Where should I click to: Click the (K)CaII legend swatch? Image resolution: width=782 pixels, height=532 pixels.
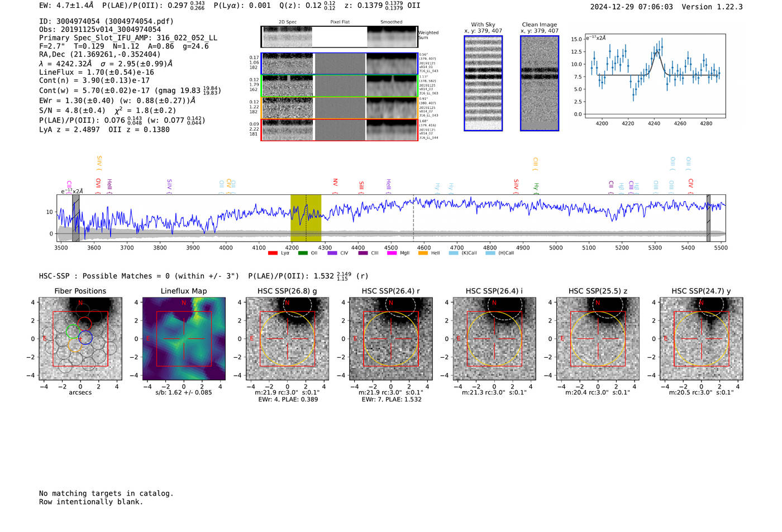[454, 253]
